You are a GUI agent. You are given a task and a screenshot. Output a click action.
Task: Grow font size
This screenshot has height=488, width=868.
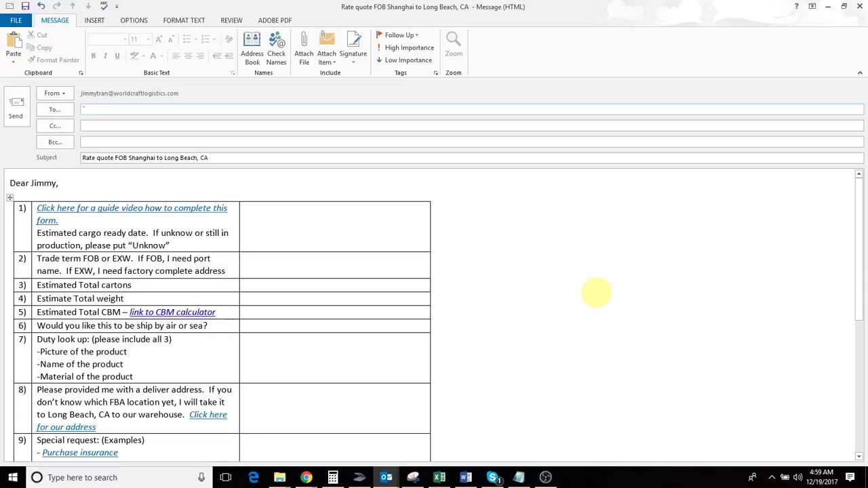[x=159, y=39]
